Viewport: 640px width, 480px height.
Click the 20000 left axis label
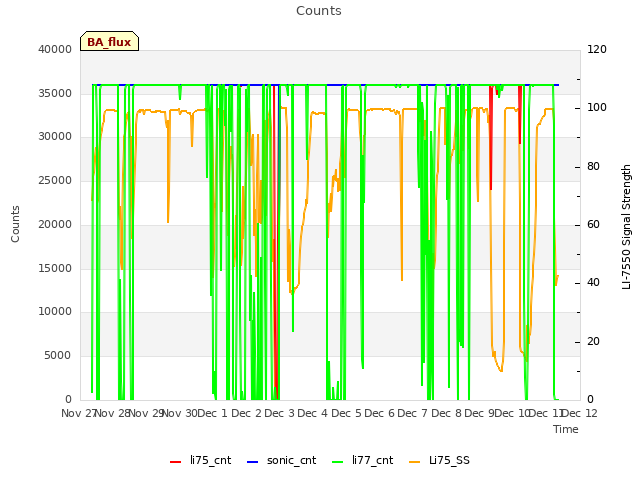[x=55, y=224]
